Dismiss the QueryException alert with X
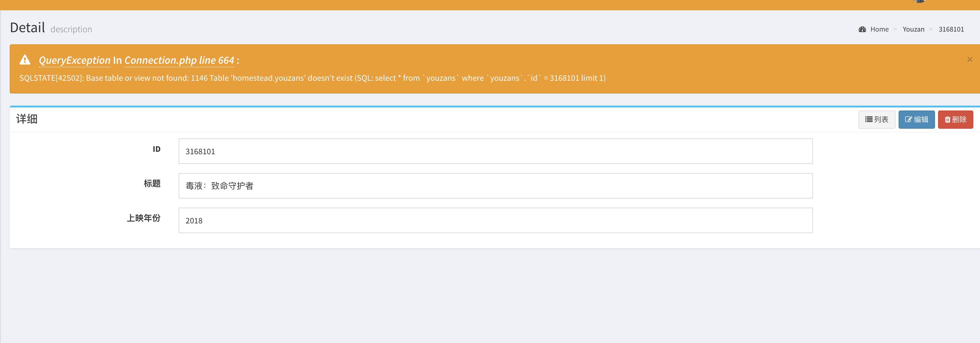The height and width of the screenshot is (343, 980). 969,60
